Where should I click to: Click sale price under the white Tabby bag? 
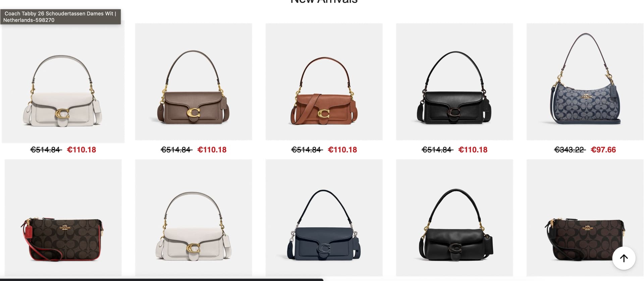coord(82,150)
